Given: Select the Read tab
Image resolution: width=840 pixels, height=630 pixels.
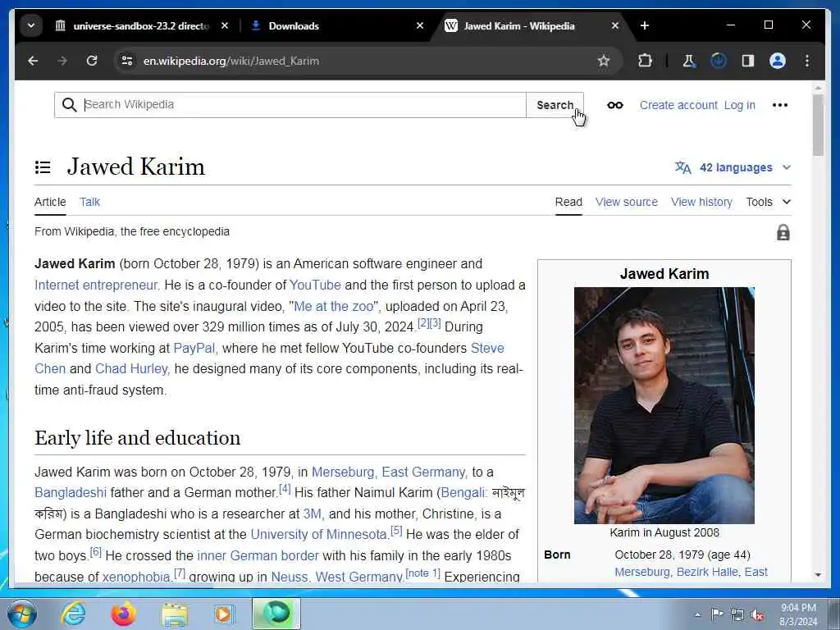Looking at the screenshot, I should click(568, 202).
